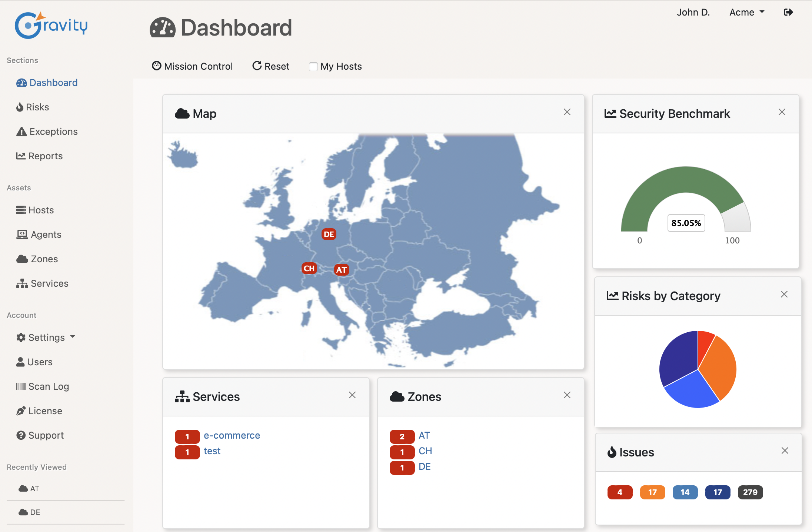Screen dimensions: 812x532
Task: Click the DE marker on the map
Action: click(x=329, y=234)
